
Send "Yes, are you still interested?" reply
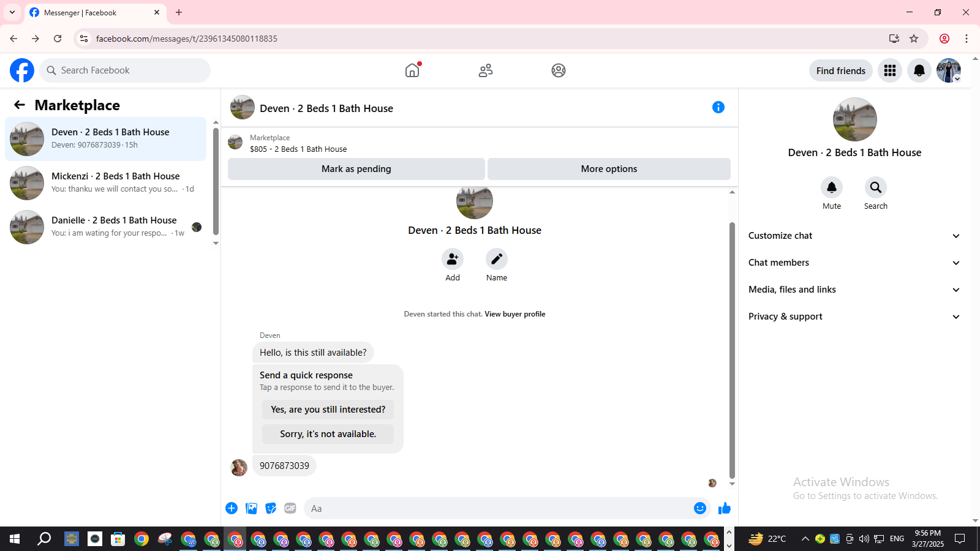point(328,410)
